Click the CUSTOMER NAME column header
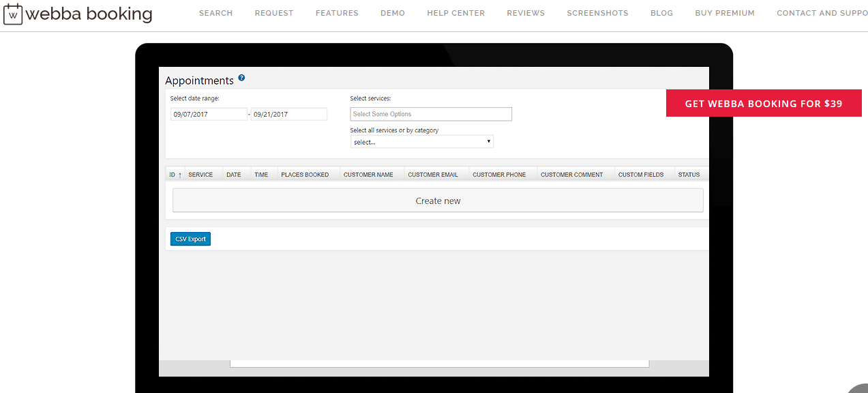Image resolution: width=868 pixels, height=393 pixels. (368, 175)
